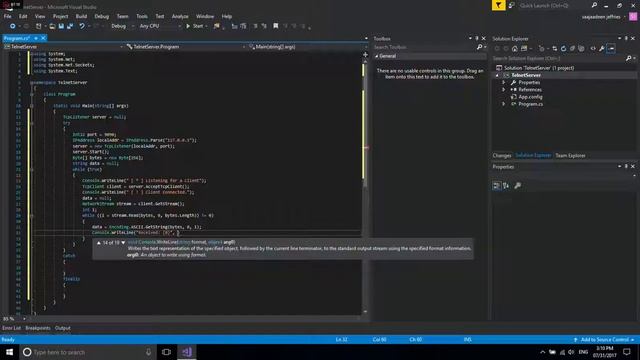The width and height of the screenshot is (640, 360).
Task: Expand the Properties node in Solution Explorer
Action: tap(504, 82)
